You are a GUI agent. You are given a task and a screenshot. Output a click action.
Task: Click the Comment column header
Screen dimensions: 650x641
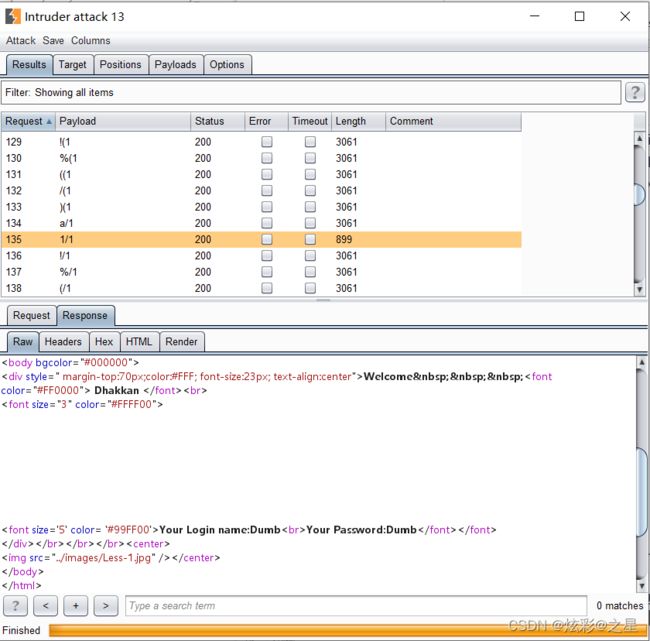[453, 121]
